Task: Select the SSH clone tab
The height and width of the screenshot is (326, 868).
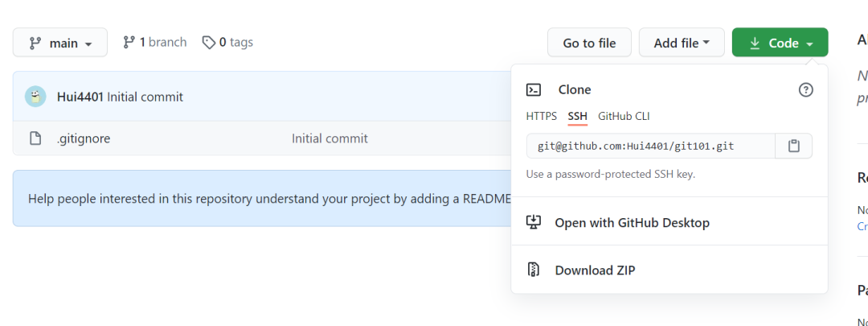Action: 577,117
